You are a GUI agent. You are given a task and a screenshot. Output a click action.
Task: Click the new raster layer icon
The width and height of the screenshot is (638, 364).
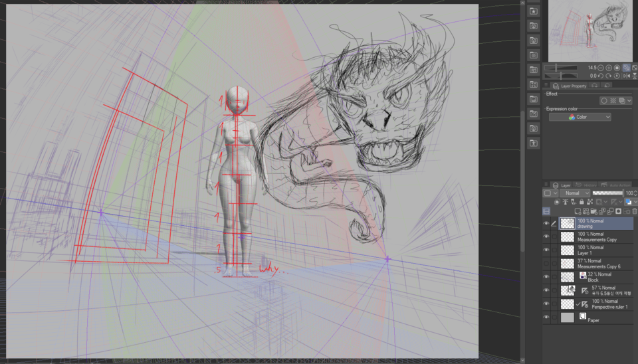(578, 211)
